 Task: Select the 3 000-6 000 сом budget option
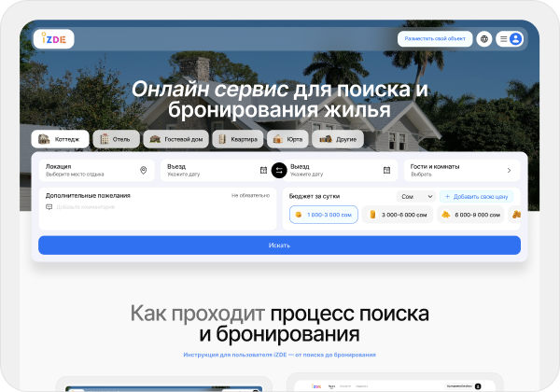[x=398, y=215]
